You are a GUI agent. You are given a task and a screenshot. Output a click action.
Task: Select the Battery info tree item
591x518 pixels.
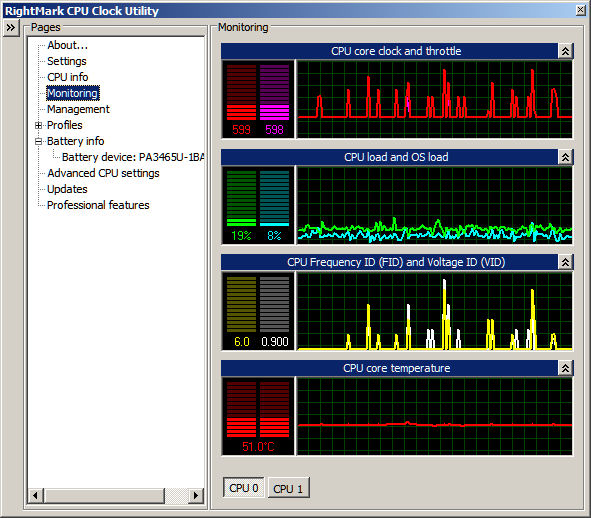(75, 141)
